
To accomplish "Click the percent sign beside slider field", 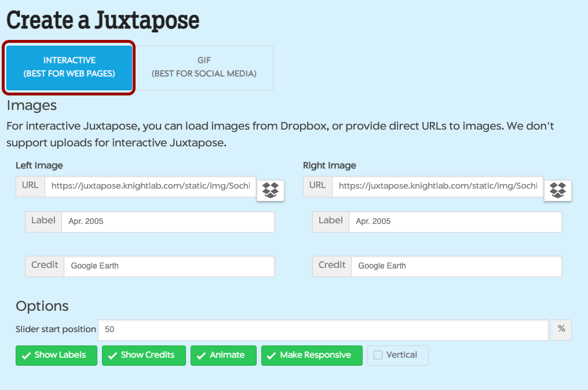I will [x=561, y=329].
